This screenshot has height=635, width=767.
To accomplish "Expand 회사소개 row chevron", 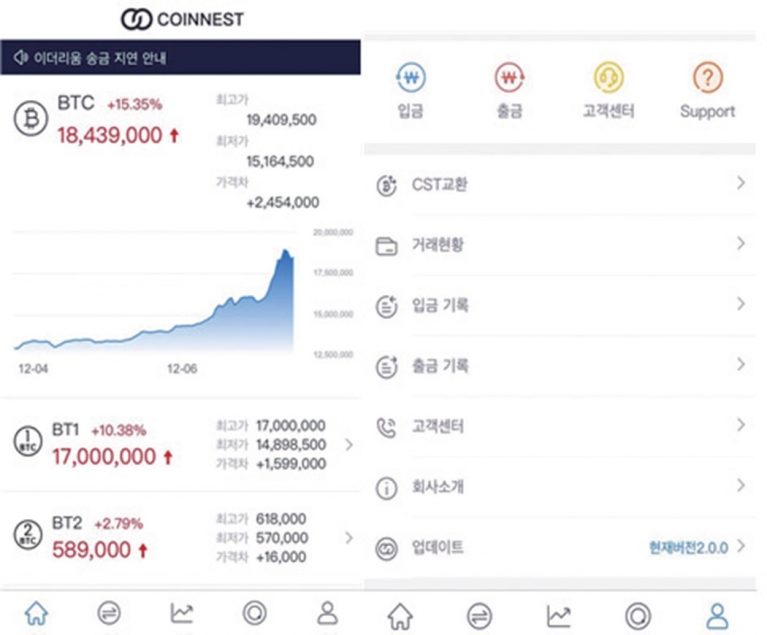I will [x=741, y=485].
